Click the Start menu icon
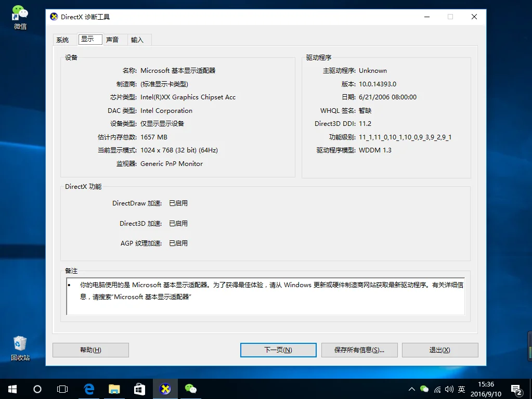 tap(11, 389)
